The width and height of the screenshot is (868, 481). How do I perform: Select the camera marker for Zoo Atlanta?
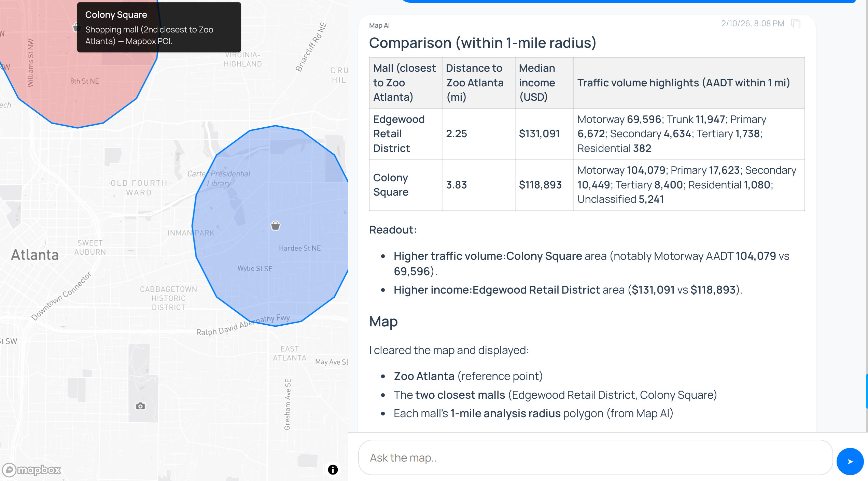140,406
